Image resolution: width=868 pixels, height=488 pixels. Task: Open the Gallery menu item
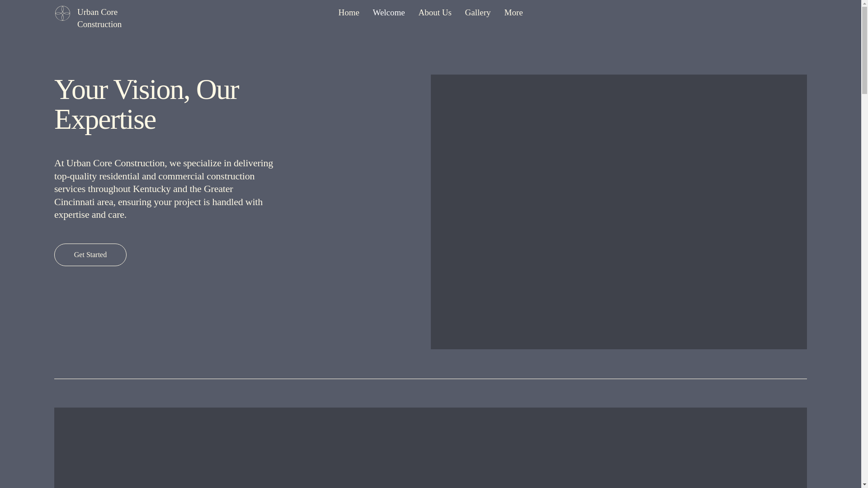click(x=477, y=13)
